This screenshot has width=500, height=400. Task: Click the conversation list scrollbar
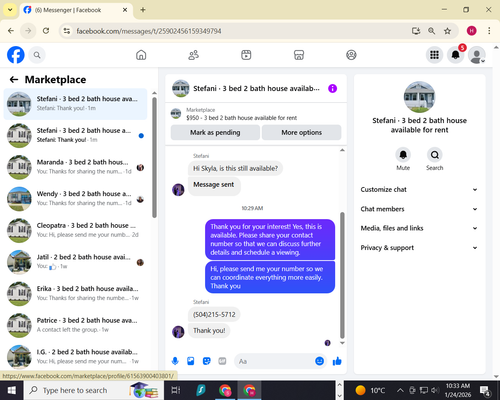tap(154, 158)
